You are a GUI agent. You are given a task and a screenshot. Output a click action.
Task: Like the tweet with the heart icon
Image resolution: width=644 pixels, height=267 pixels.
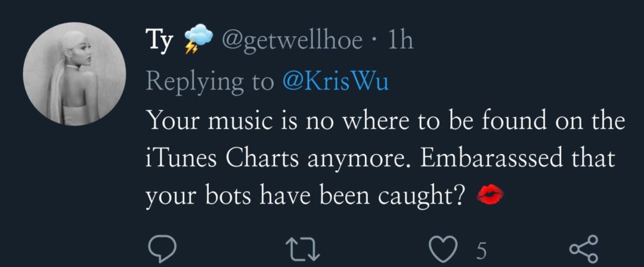click(442, 250)
